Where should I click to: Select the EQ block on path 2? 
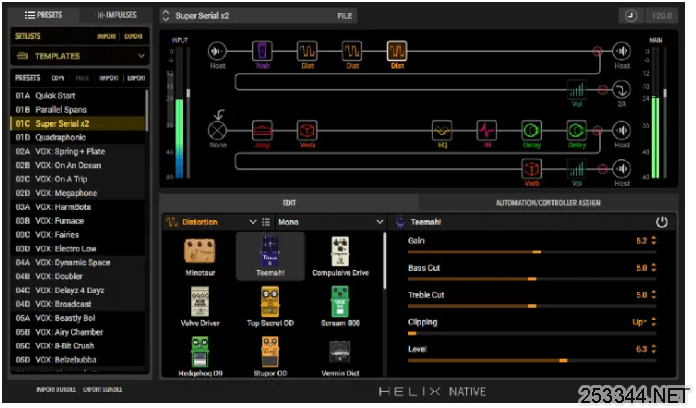click(x=442, y=131)
